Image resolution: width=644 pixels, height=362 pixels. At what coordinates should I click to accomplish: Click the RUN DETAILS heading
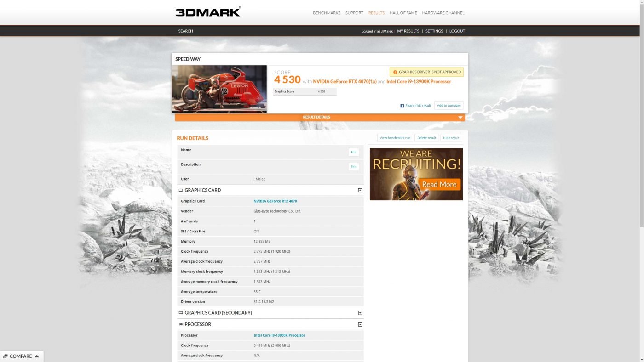193,138
